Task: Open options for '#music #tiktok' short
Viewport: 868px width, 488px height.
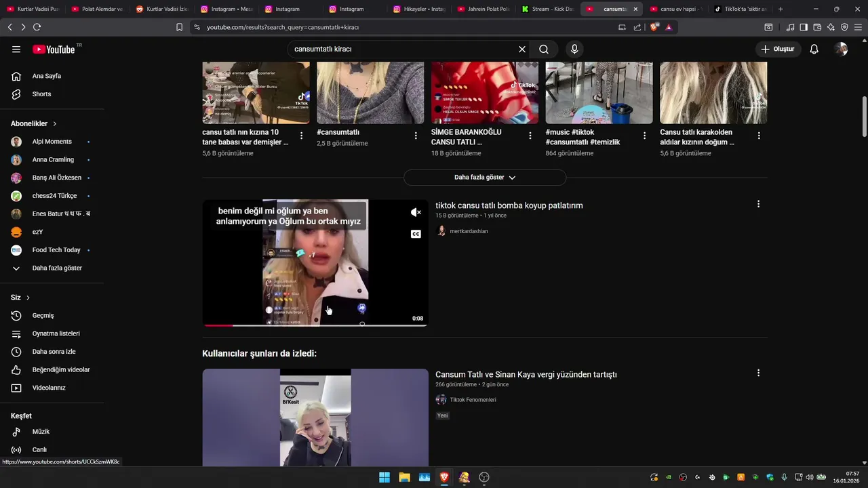Action: tap(645, 136)
